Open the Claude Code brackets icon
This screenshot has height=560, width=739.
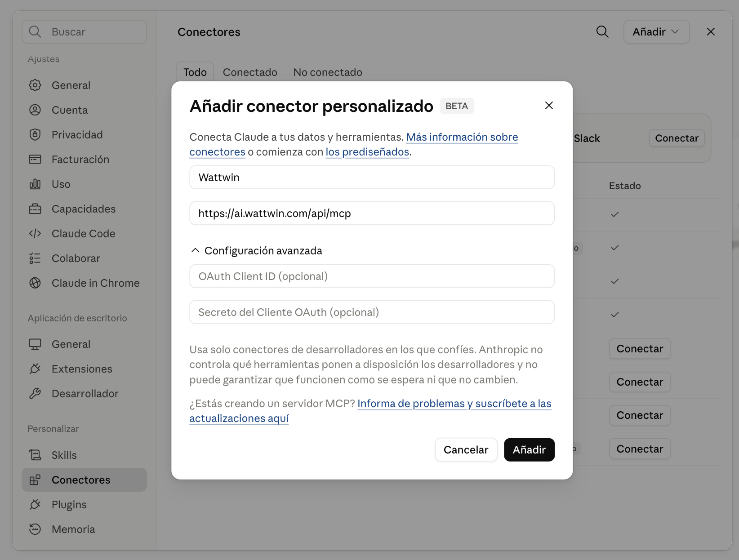click(35, 234)
